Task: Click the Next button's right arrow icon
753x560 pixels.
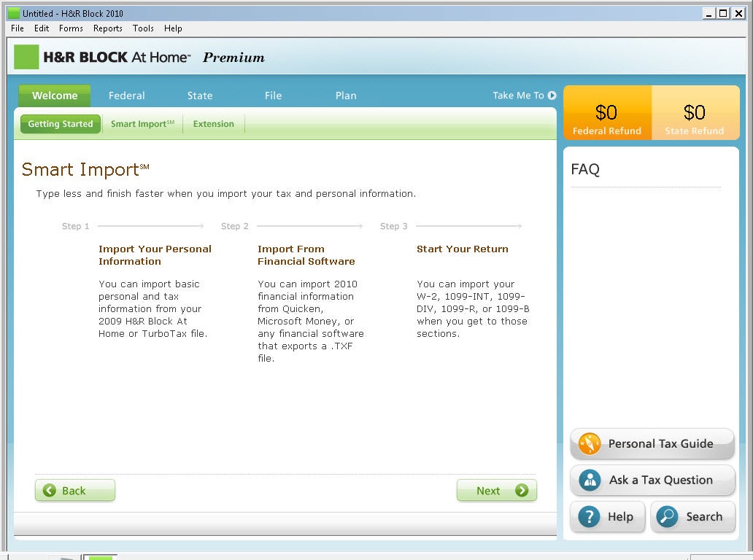Action: [x=522, y=491]
